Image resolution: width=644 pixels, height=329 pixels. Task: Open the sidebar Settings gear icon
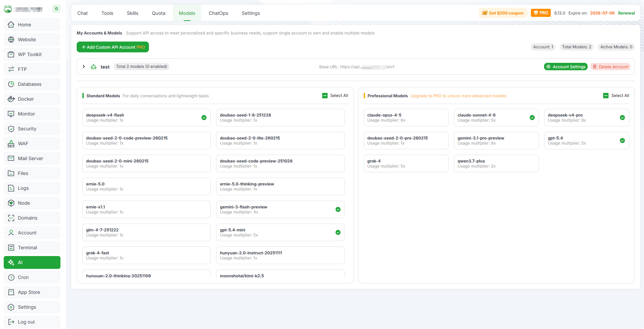coord(11,307)
